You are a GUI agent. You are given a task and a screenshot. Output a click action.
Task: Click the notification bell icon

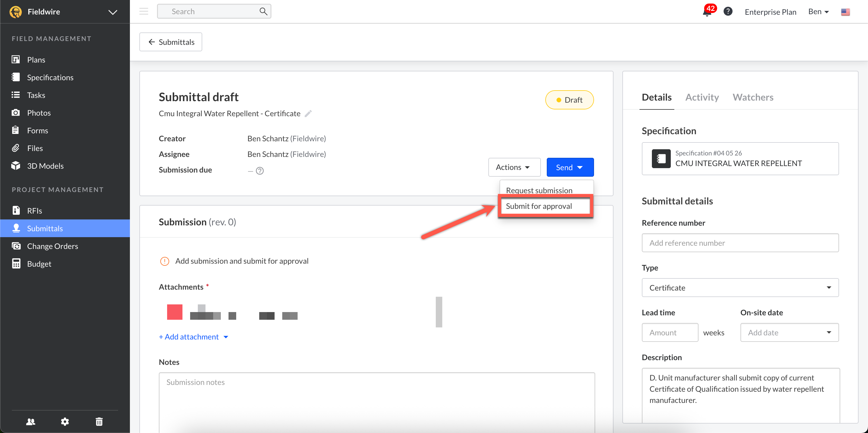(707, 12)
